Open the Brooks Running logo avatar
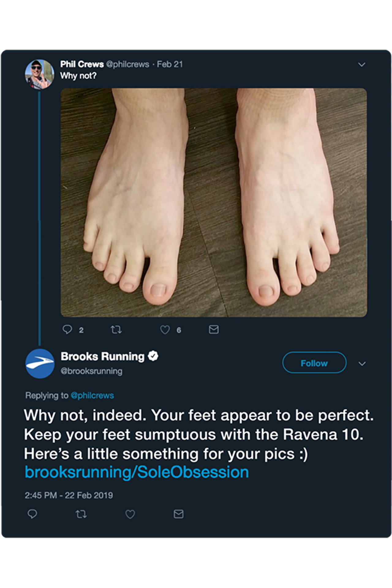Viewport: 392px width, 588px height. point(40,364)
